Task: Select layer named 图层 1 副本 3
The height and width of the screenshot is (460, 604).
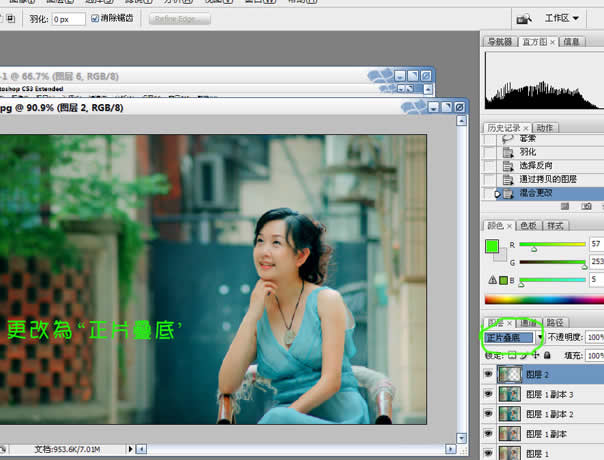Action: click(550, 394)
